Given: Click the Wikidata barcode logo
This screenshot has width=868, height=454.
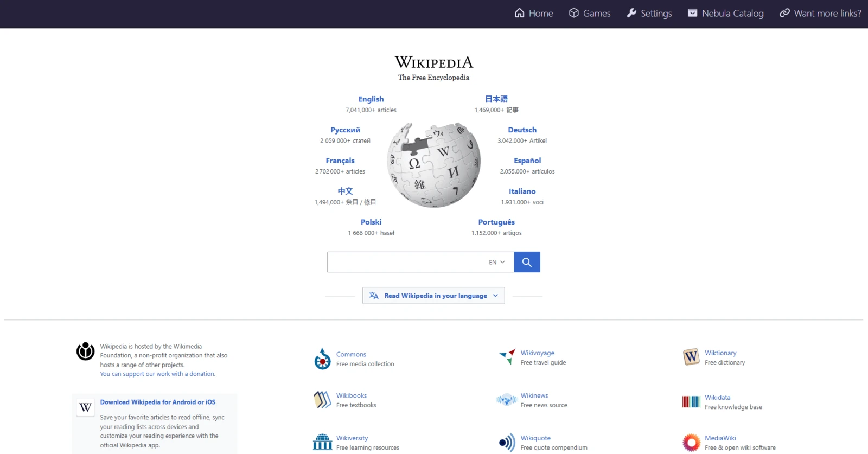Looking at the screenshot, I should [691, 401].
